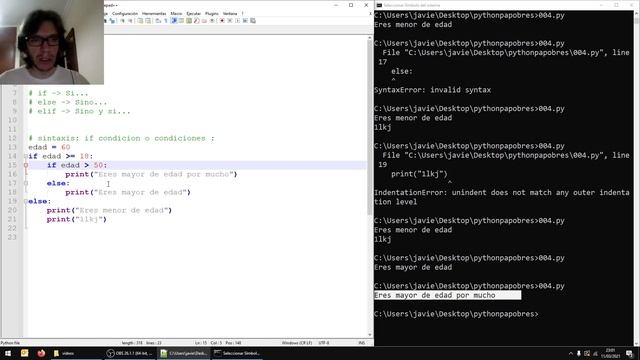The image size is (640, 360).
Task: Start macro recording with red record icon
Action: tap(222, 20)
